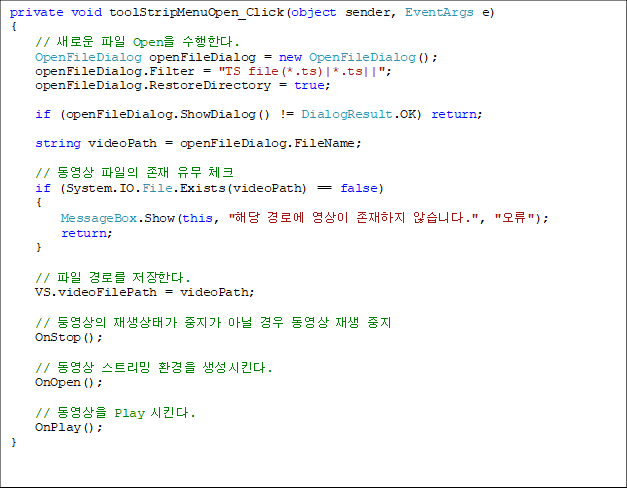Click the comment '// 동영상 파일의 존재 유무 체크'

pyautogui.click(x=134, y=172)
